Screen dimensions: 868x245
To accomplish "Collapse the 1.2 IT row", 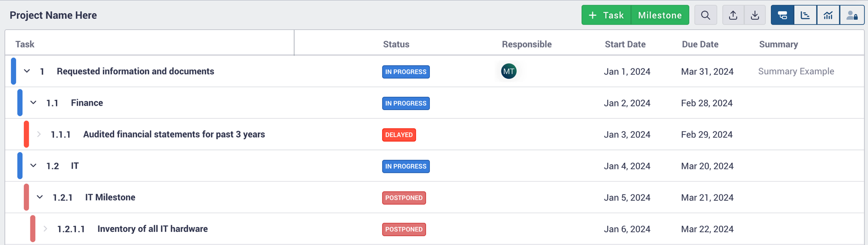I will coord(33,165).
